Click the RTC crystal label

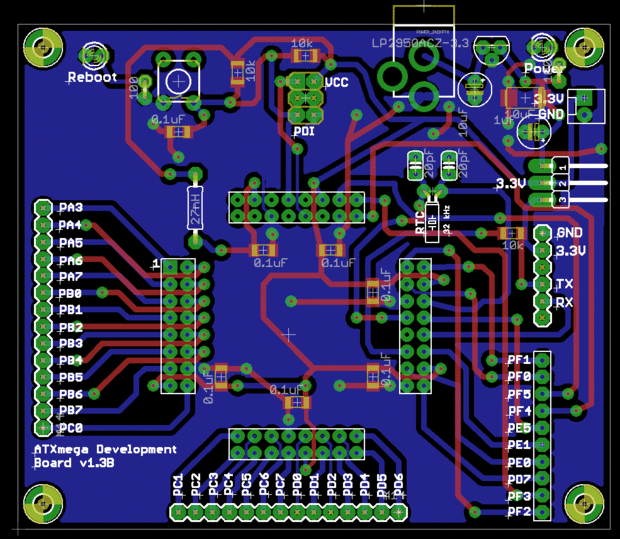[420, 222]
